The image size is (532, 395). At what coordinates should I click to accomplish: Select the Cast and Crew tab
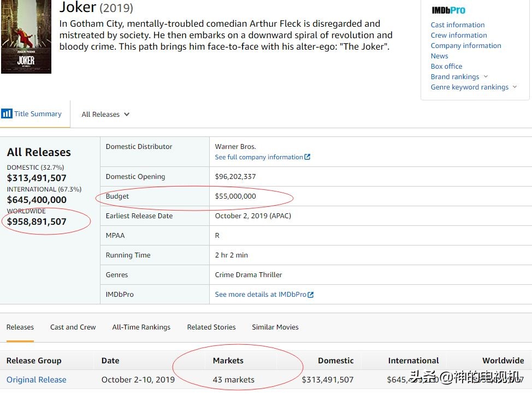pyautogui.click(x=73, y=327)
